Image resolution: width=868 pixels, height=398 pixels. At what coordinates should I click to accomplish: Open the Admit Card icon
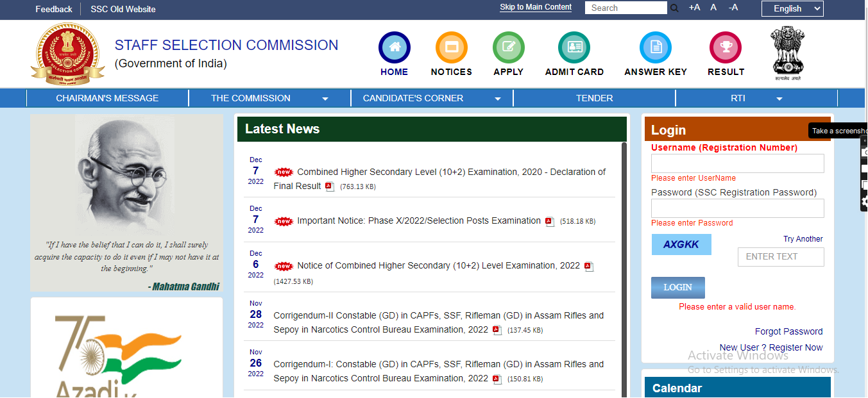(574, 47)
